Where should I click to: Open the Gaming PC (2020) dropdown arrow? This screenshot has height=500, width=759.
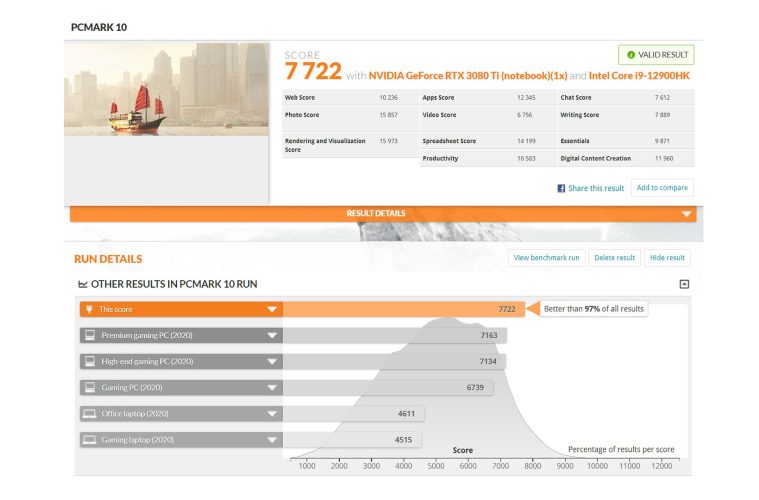272,388
